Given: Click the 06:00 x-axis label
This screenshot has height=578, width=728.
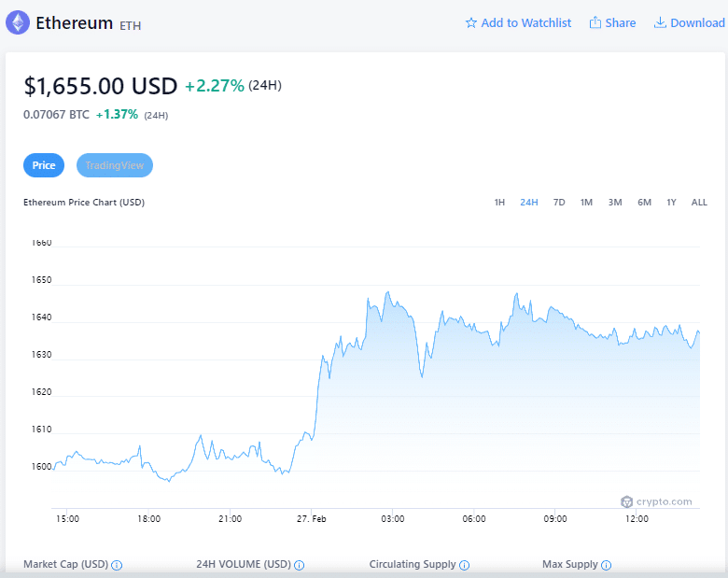Looking at the screenshot, I should [x=474, y=518].
